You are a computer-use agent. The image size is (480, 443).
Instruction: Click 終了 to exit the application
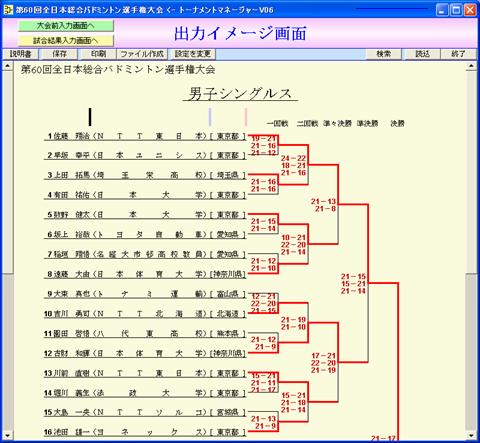[458, 54]
